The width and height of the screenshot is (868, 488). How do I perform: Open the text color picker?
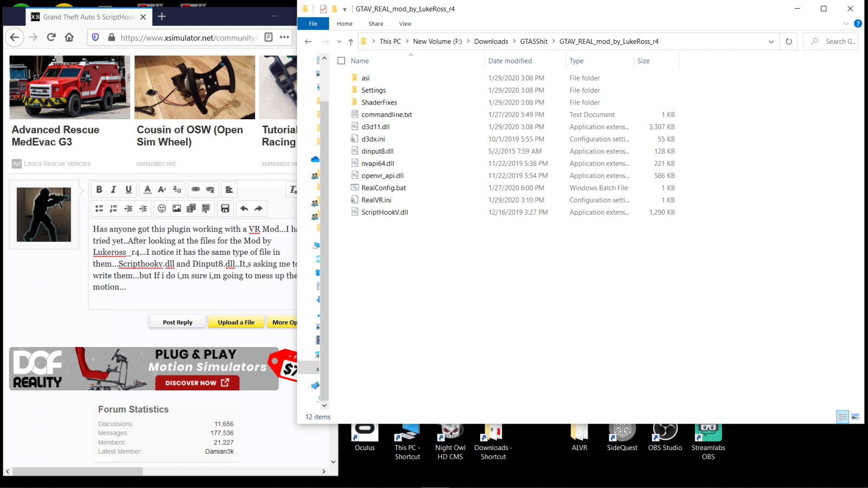click(x=148, y=189)
